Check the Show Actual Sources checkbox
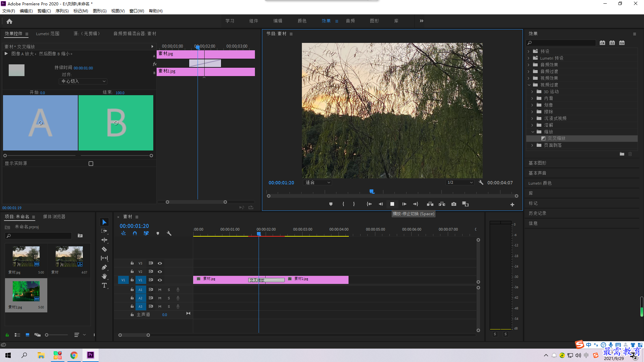 [x=91, y=164]
